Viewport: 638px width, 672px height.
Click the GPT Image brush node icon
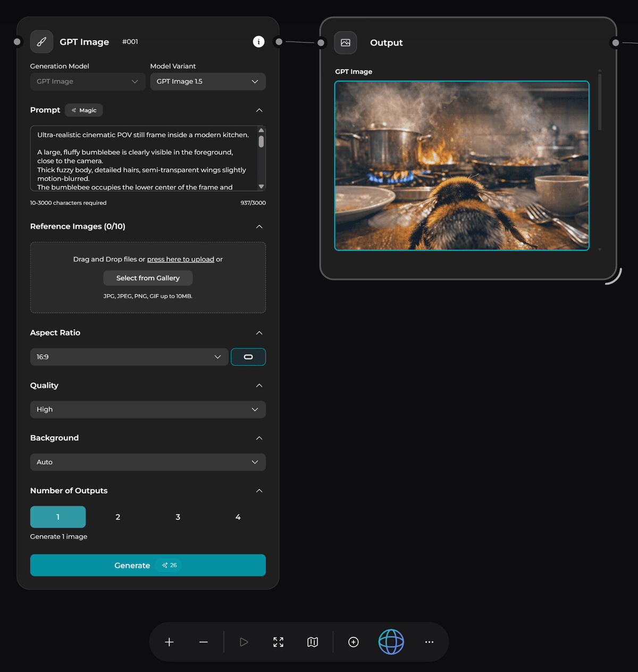[41, 42]
